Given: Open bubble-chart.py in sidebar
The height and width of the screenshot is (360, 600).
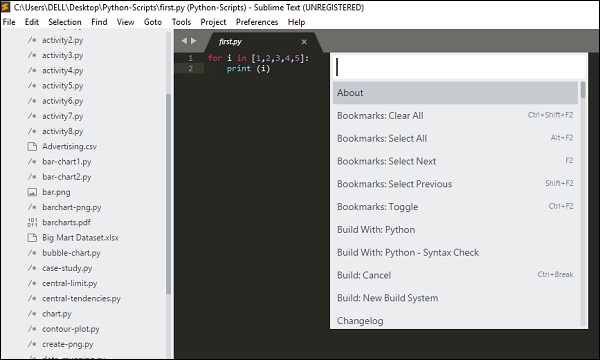Looking at the screenshot, I should (71, 253).
